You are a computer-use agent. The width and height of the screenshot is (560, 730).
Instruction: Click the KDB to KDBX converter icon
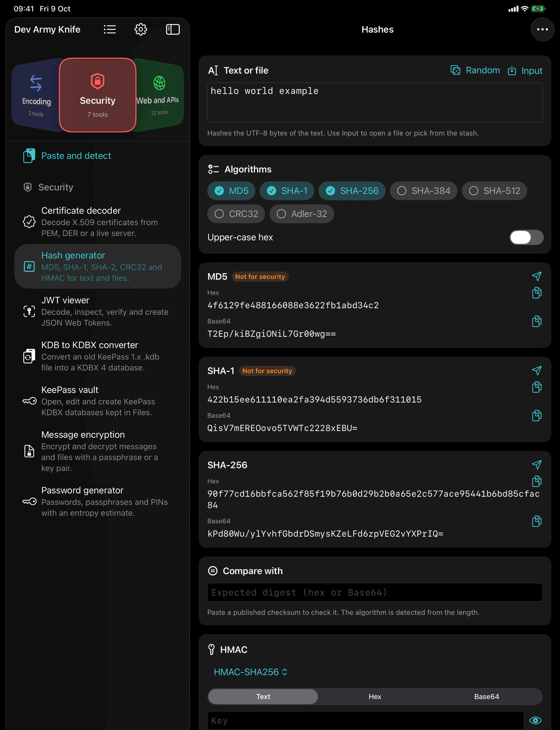coord(29,356)
